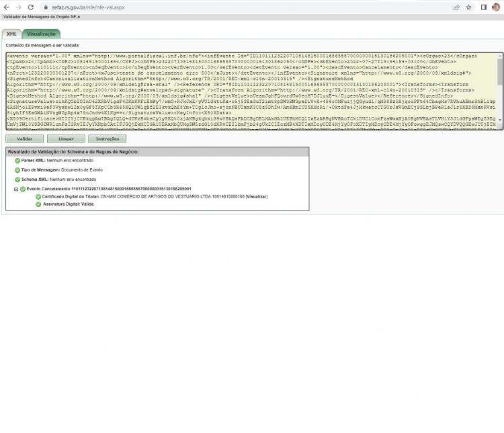Screen dimensions: 504x433
Task: Click green check beside Schema XML
Action: tap(17, 180)
